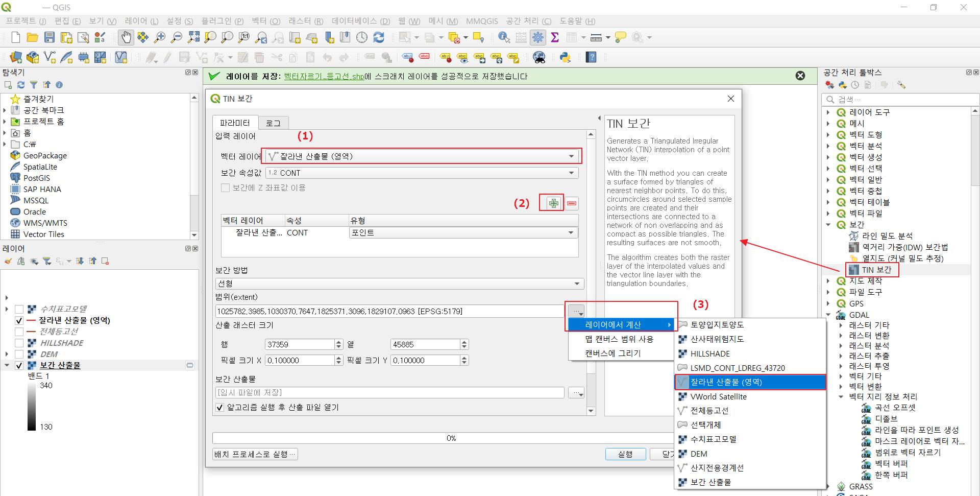The image size is (980, 496).
Task: Refresh the map canvas
Action: pyautogui.click(x=379, y=37)
